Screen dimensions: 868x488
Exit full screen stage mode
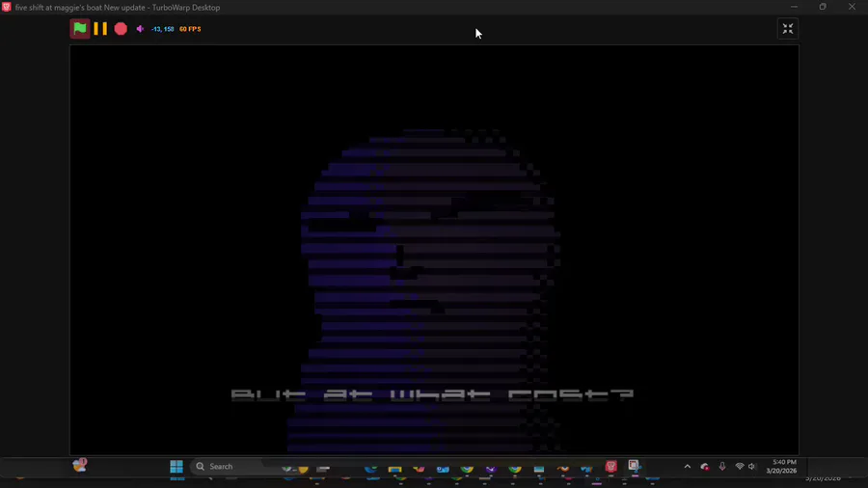pos(788,29)
